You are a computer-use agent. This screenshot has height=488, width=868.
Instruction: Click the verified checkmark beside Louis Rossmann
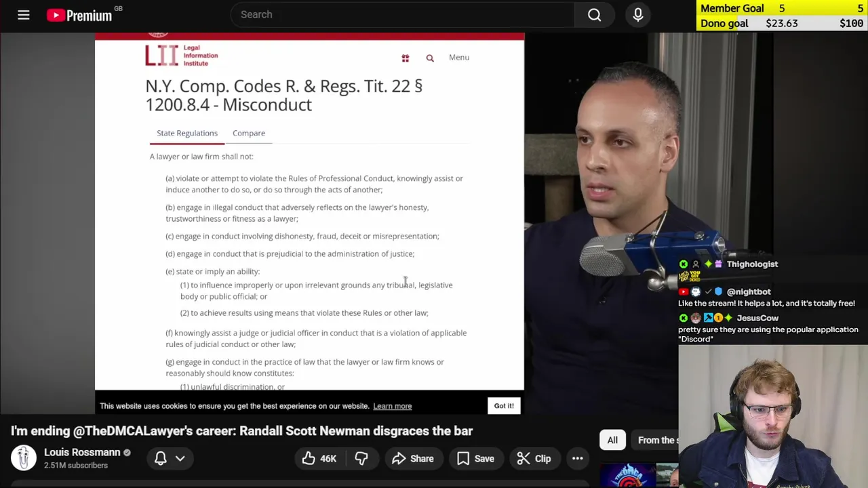127,452
